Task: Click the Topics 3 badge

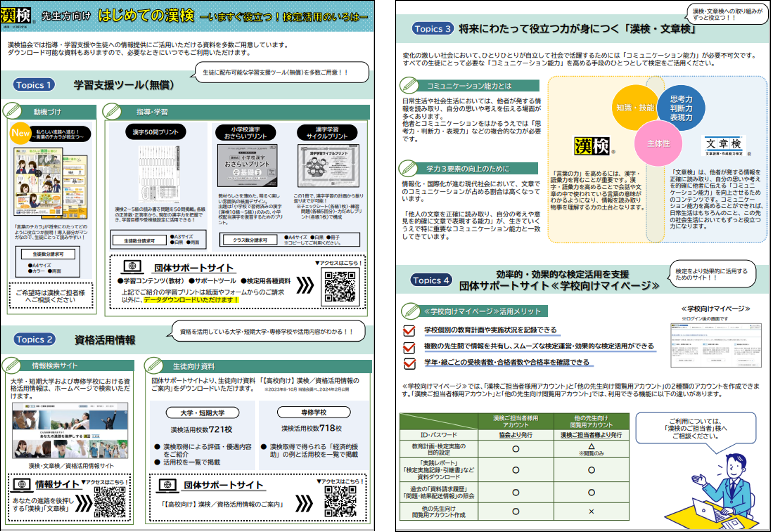Action: (433, 29)
